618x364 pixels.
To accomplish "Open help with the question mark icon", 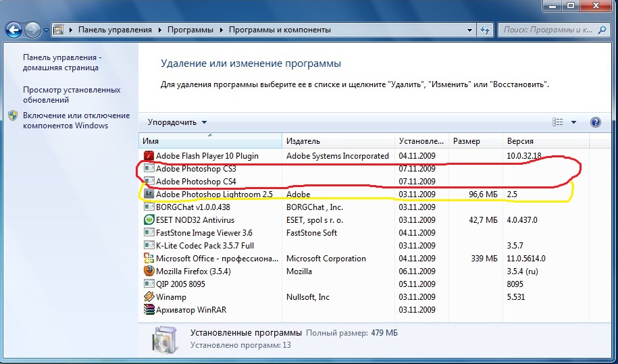I will click(596, 122).
